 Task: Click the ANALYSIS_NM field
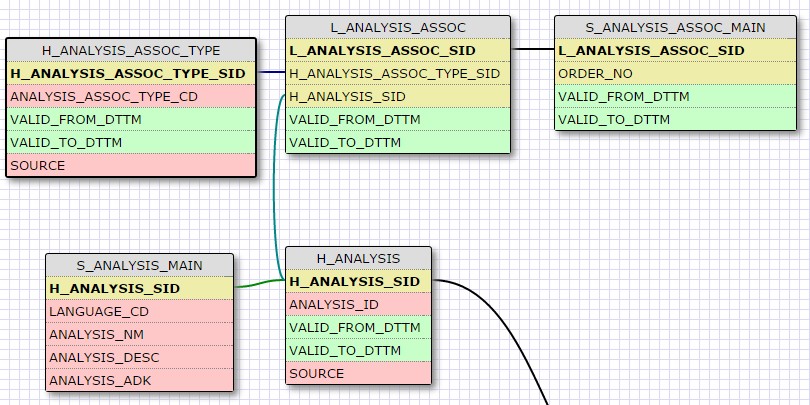click(x=139, y=334)
